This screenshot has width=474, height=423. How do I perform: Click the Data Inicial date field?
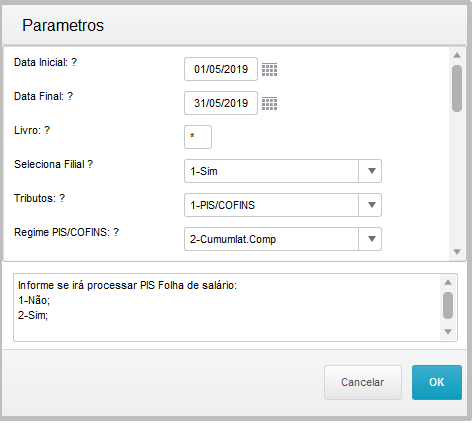tap(221, 69)
